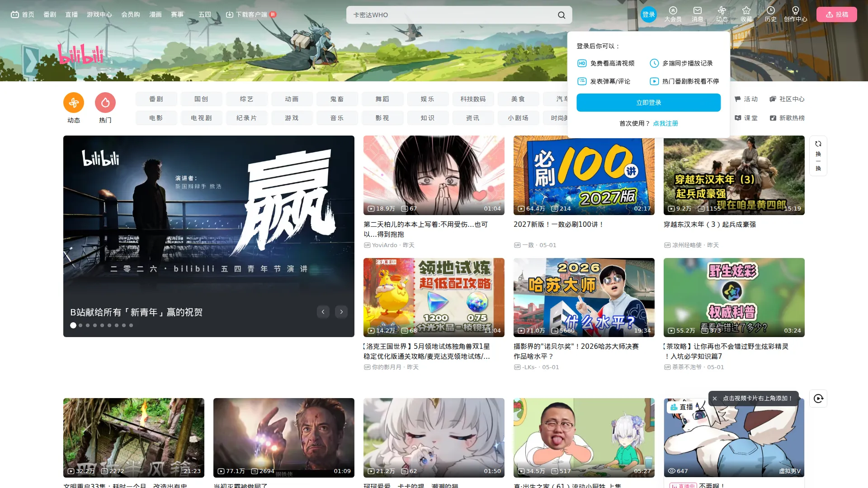Click the search magnifier icon
The width and height of the screenshot is (868, 488).
point(561,15)
